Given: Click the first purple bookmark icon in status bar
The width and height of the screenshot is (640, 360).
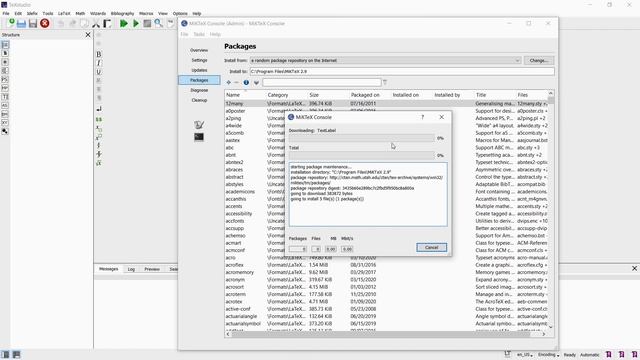Looking at the screenshot, I should pyautogui.click(x=609, y=355).
